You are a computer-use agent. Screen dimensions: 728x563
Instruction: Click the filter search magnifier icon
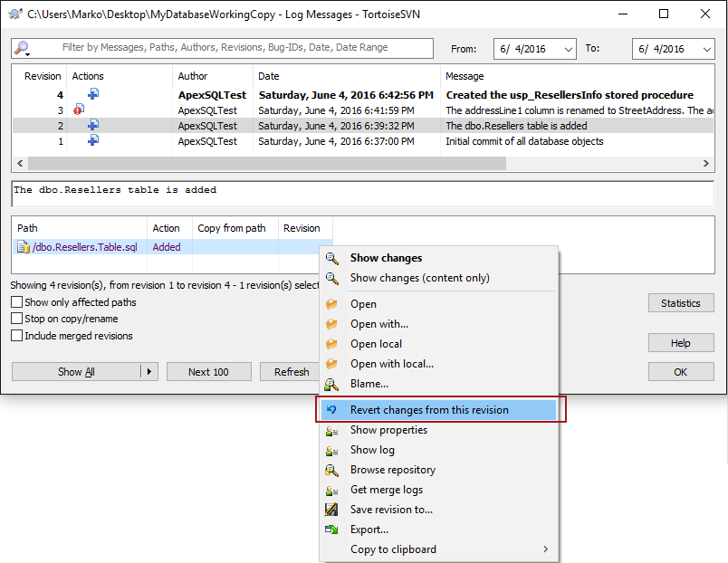[22, 48]
